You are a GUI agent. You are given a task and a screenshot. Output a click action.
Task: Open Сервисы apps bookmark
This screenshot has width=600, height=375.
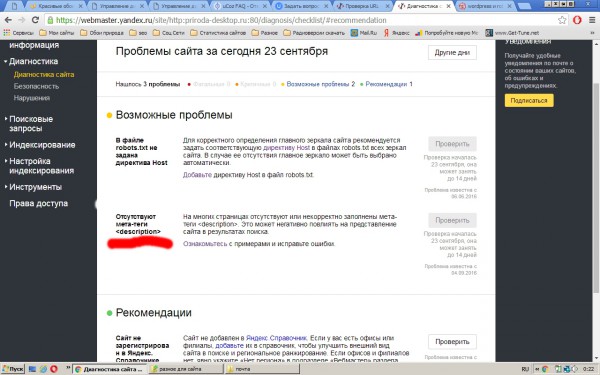coord(18,33)
